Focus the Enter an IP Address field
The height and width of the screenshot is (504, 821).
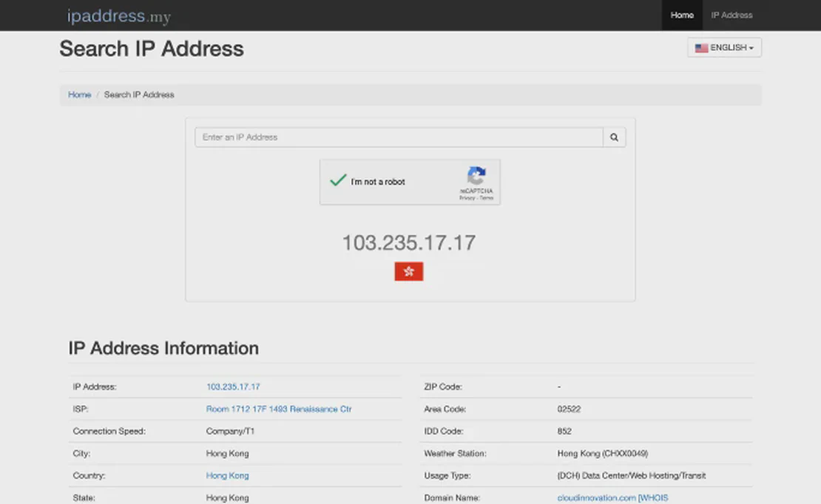click(399, 137)
